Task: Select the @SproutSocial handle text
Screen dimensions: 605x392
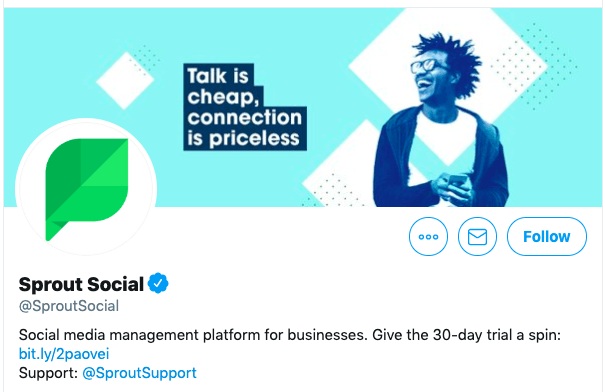Action: point(69,306)
